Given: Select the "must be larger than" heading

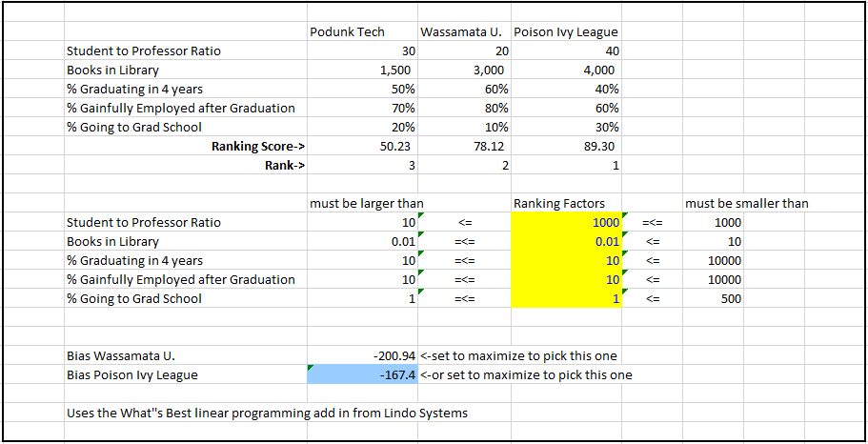Looking at the screenshot, I should click(x=367, y=203).
